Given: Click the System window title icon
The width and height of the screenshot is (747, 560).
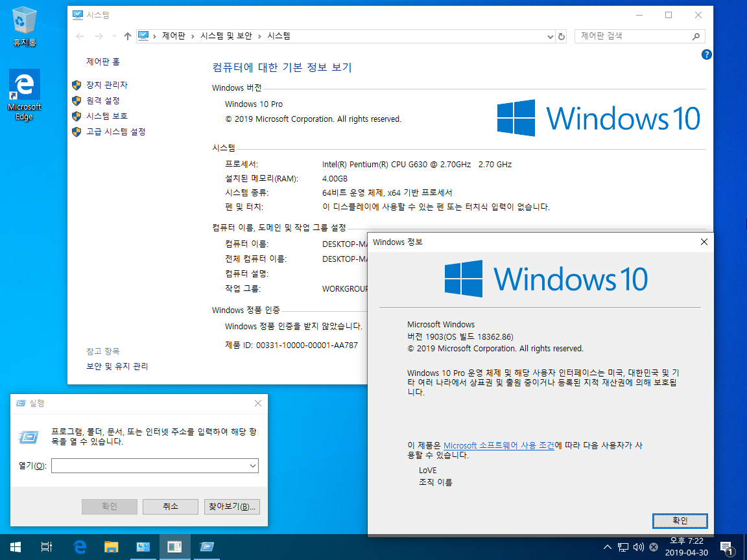Looking at the screenshot, I should point(77,15).
